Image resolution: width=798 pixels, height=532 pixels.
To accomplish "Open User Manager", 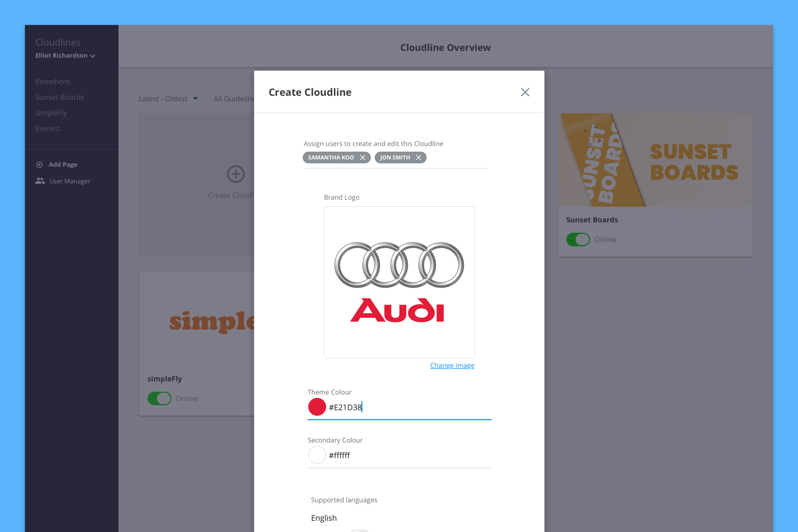I will click(69, 181).
